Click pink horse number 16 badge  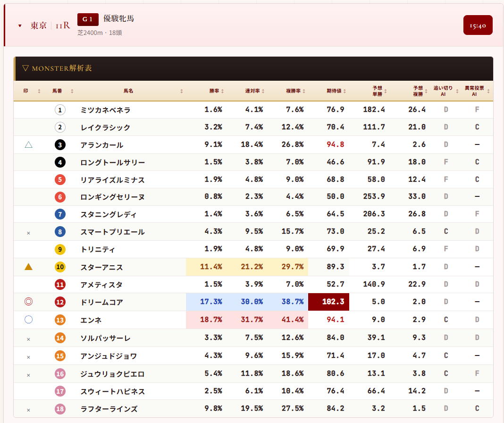coord(60,374)
